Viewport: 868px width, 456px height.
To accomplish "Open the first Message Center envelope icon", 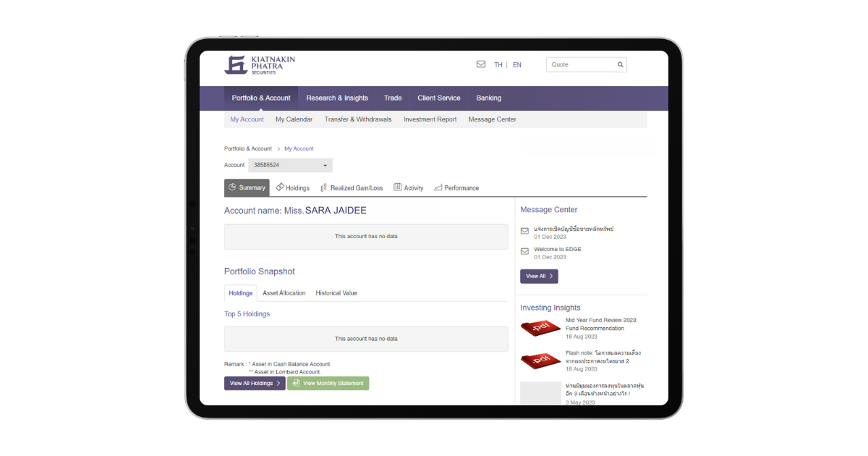I will coord(525,232).
